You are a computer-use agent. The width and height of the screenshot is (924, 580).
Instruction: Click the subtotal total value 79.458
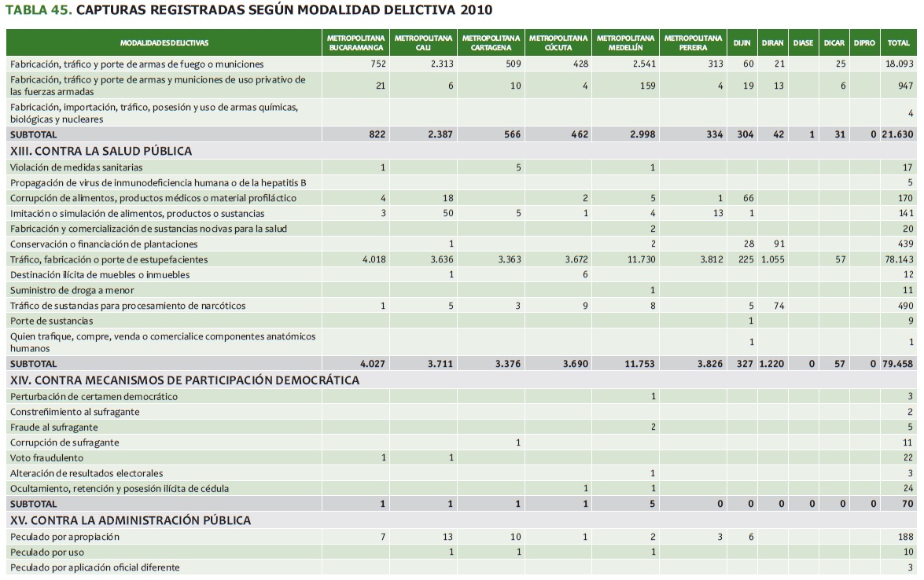[897, 364]
